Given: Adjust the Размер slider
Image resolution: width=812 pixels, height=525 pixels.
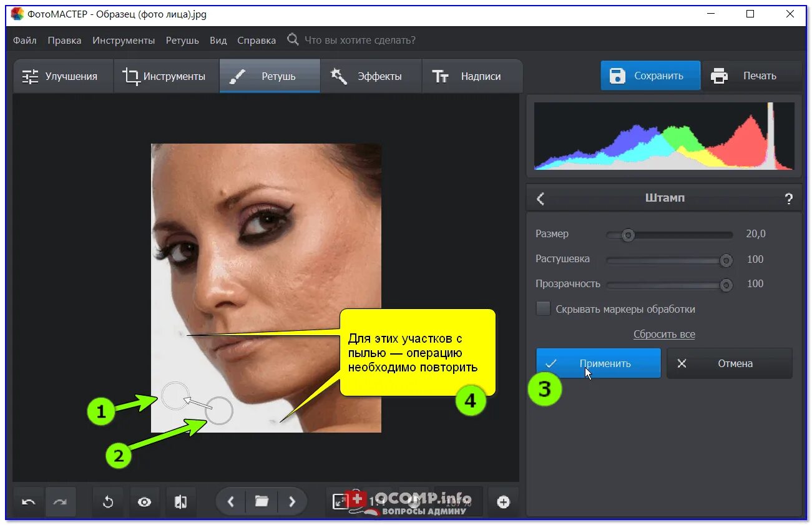Looking at the screenshot, I should click(x=670, y=235).
